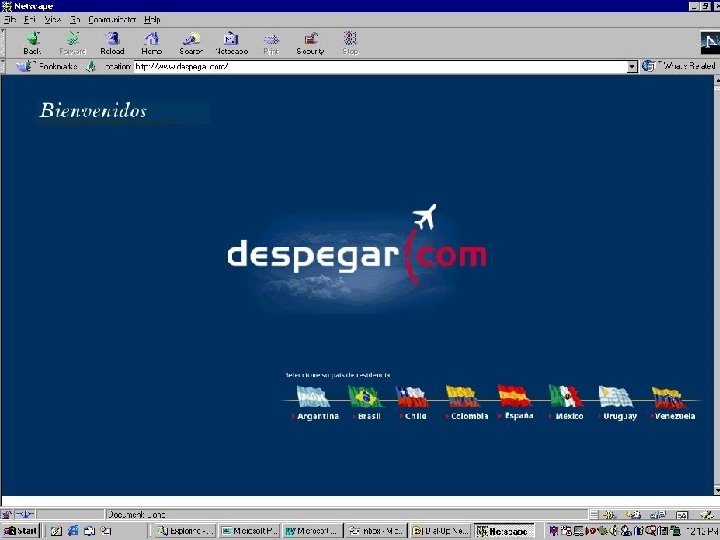Click the Argentina flag image
The height and width of the screenshot is (540, 720).
click(313, 396)
